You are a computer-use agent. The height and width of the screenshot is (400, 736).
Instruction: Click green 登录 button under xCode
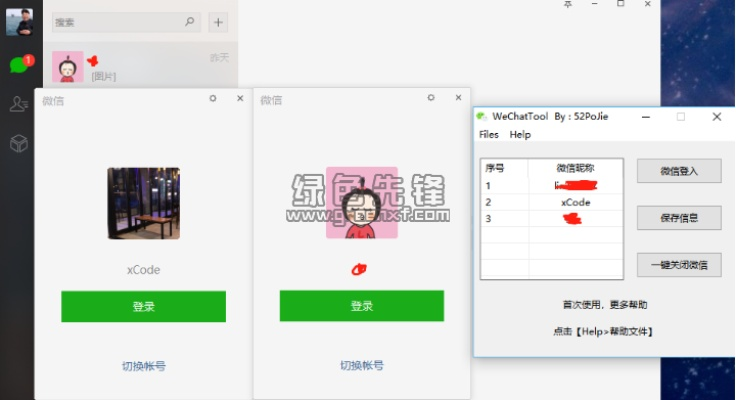tap(143, 307)
